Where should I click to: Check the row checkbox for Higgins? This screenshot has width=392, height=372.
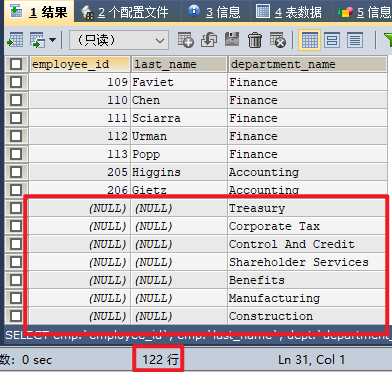(x=16, y=172)
